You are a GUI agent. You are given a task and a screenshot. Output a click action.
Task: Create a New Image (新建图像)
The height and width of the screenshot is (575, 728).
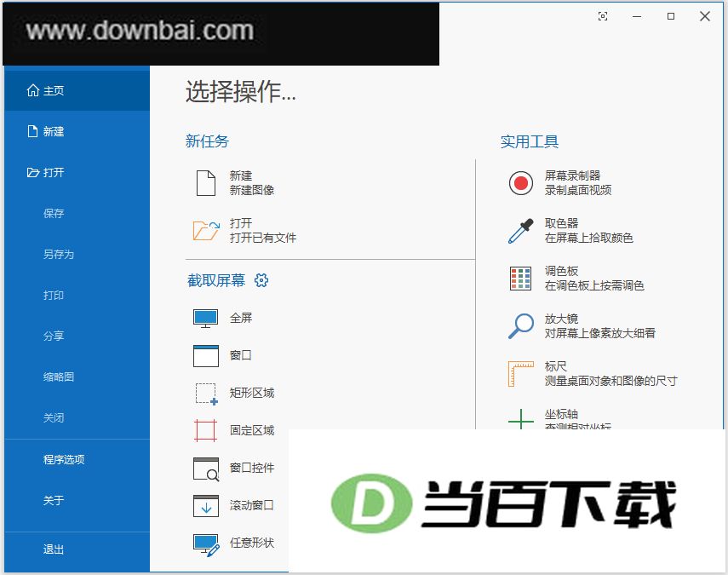coord(234,183)
